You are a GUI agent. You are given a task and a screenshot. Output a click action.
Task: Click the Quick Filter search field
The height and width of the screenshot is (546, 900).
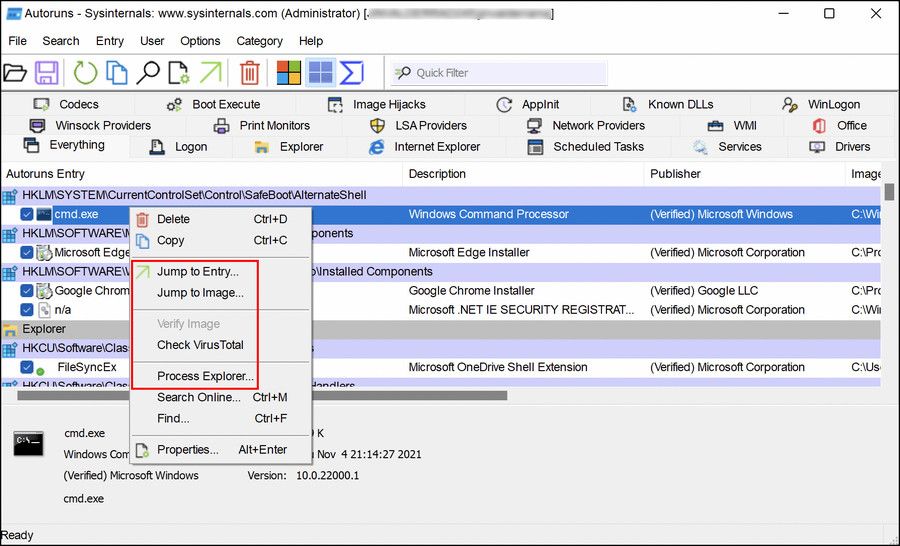[x=499, y=73]
